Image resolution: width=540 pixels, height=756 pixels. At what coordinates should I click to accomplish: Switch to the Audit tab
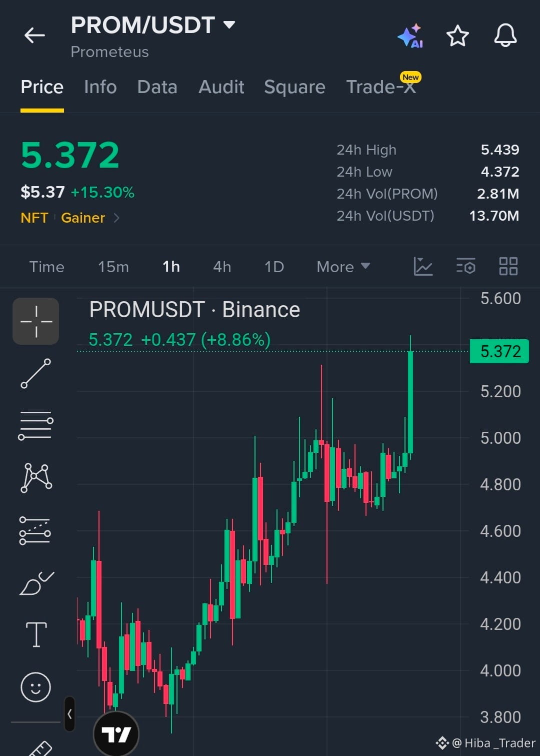pyautogui.click(x=221, y=87)
